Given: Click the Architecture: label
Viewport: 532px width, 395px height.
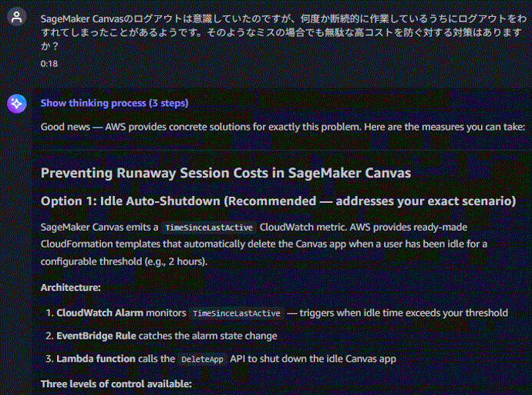Looking at the screenshot, I should coord(71,288).
